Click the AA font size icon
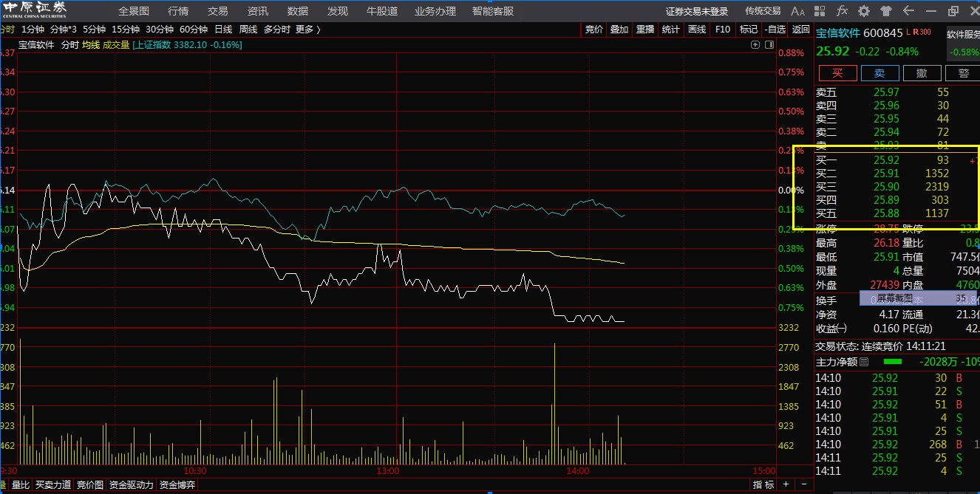Viewport: 980px width, 494px height. point(797,11)
